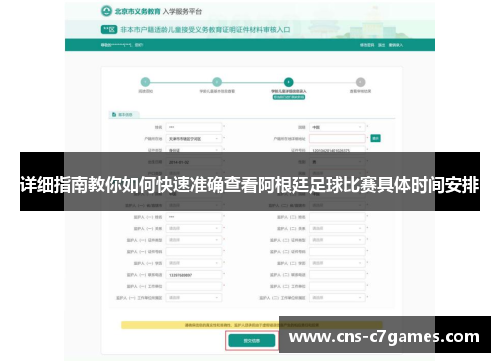Click the label under the step 4 circle
The width and height of the screenshot is (500, 362).
[360, 91]
